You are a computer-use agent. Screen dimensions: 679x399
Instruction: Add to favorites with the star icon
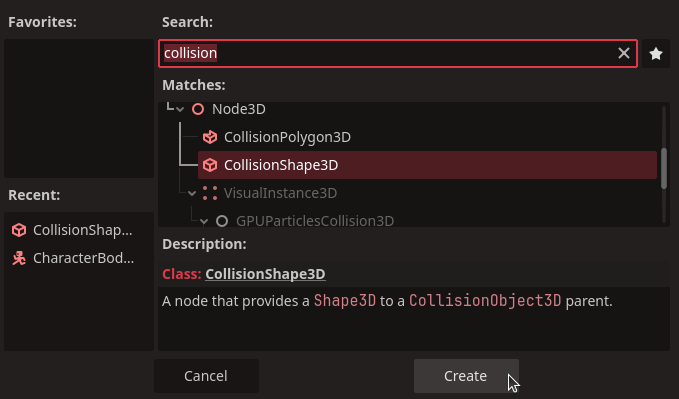point(656,53)
